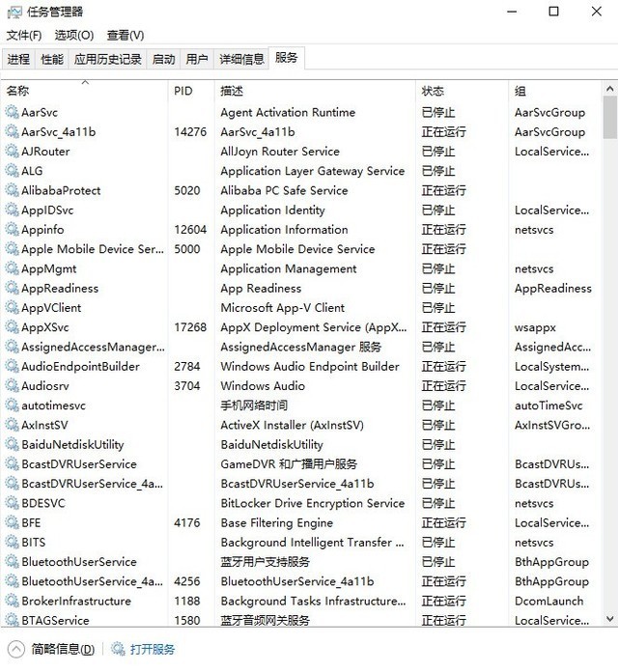The width and height of the screenshot is (618, 672).
Task: Click the AudioEndpointBuilder gear icon
Action: tap(12, 367)
